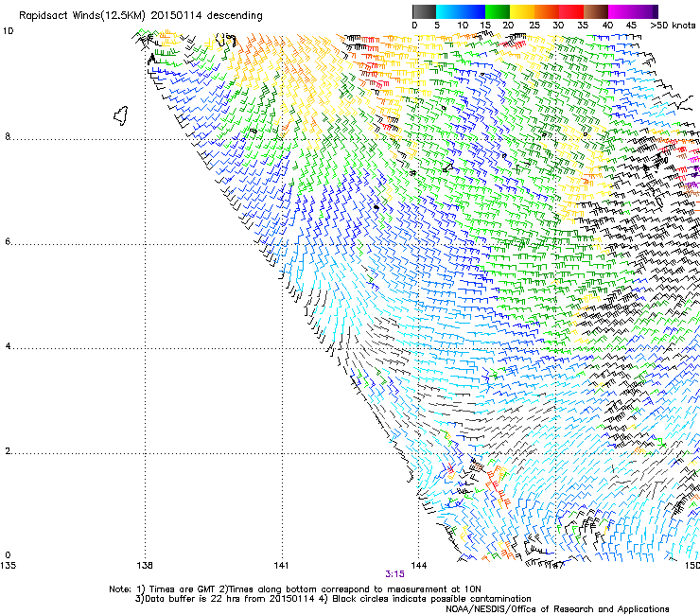Click the longitude label 135
This screenshot has height=615, width=700.
point(8,566)
